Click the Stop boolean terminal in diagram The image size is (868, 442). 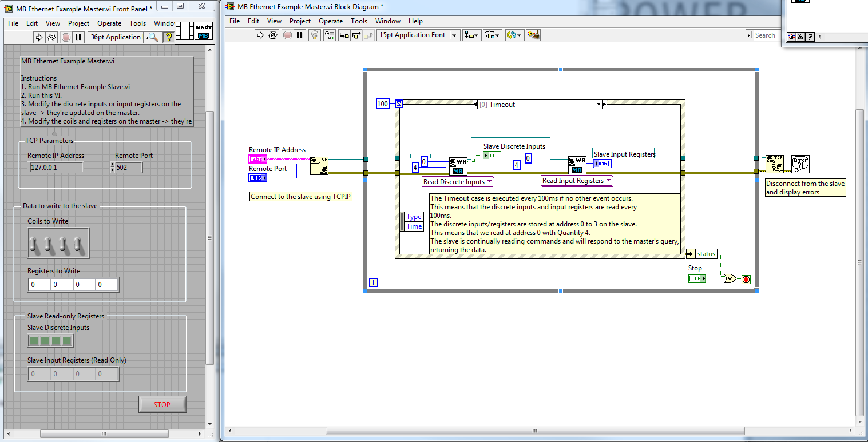696,278
